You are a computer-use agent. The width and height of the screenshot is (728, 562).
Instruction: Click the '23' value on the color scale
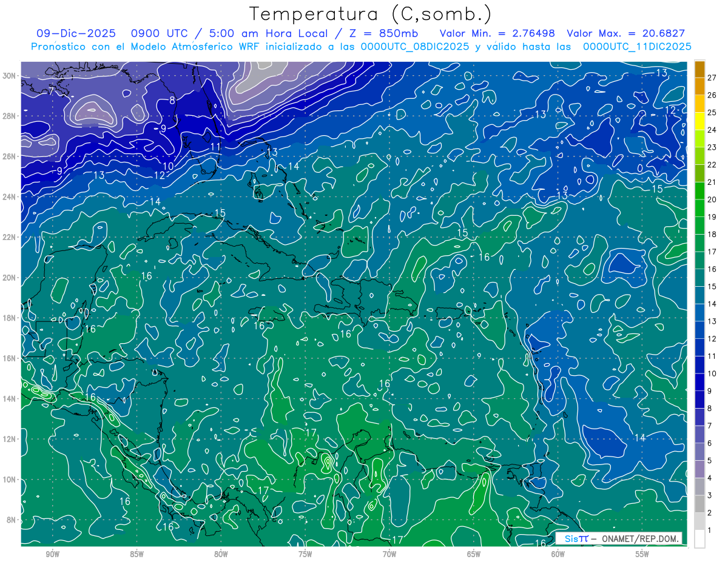(712, 147)
